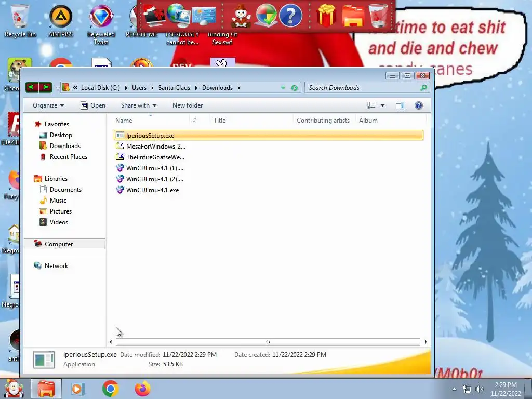Viewport: 532px width, 399px height.
Task: Refresh the Downloads folder view
Action: (295, 88)
